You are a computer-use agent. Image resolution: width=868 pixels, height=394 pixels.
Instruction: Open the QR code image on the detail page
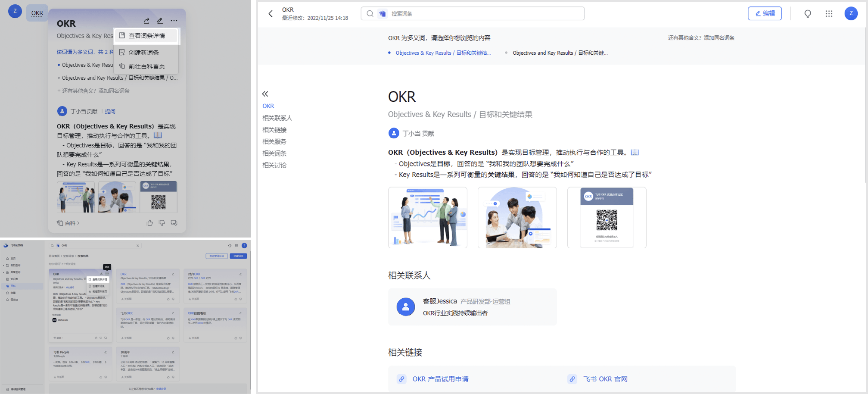[607, 218]
